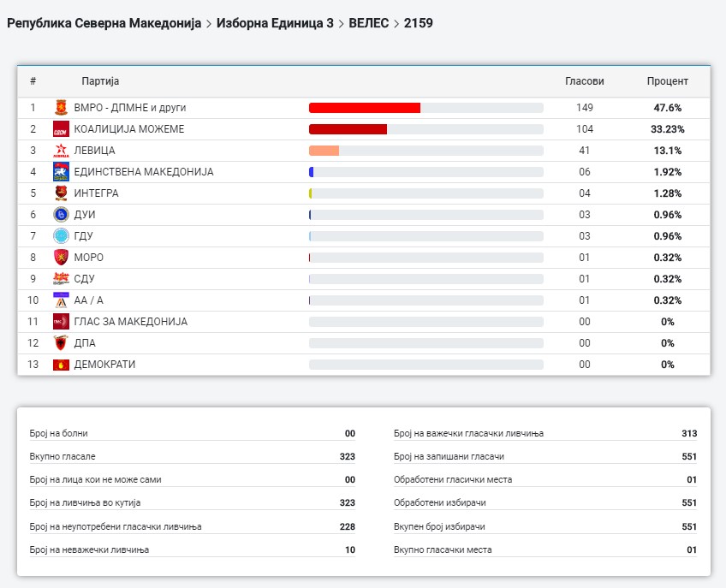Click the ЕДИНСТВЕНА МАКЕДОНИЈА party emblem
Screen dimensions: 726x588
tap(61, 172)
